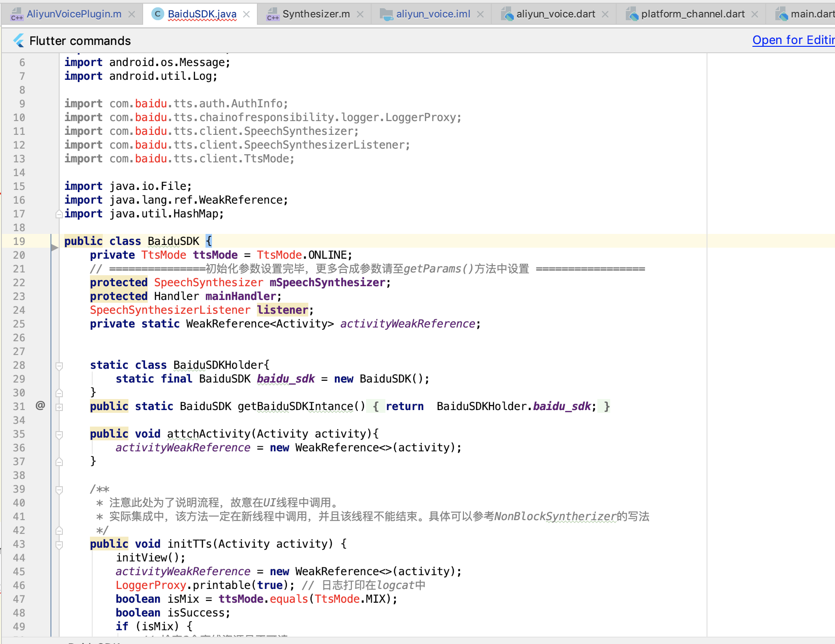Click initTTs method name on line 43
The width and height of the screenshot is (835, 644).
coord(189,544)
